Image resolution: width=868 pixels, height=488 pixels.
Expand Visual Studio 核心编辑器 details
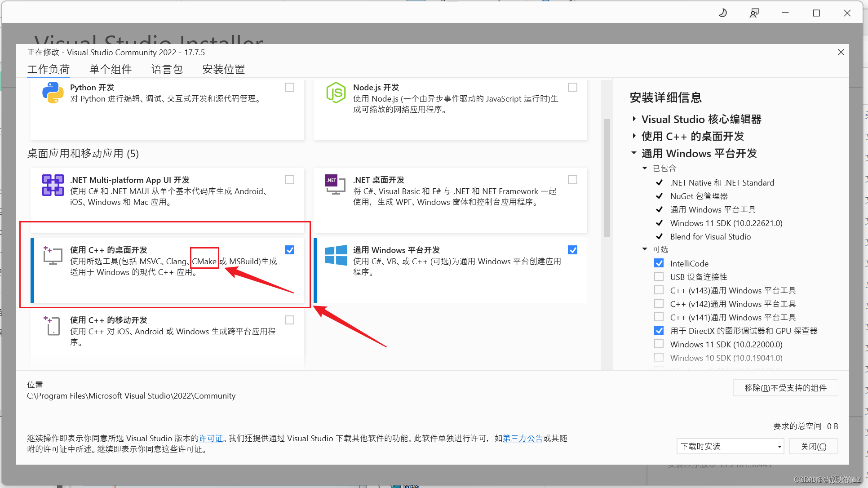coord(634,119)
